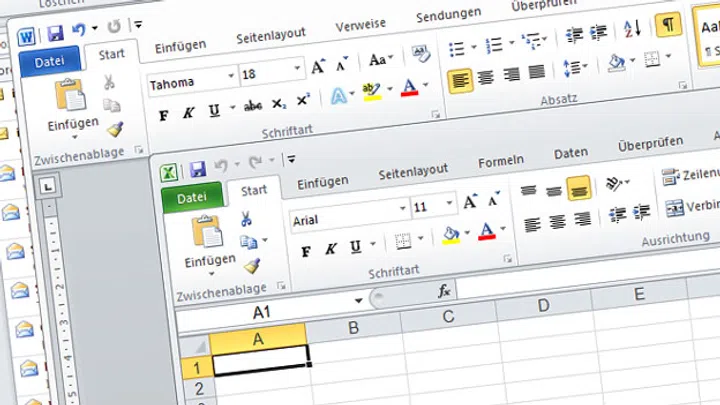Open the Word Datei tab

50,62
